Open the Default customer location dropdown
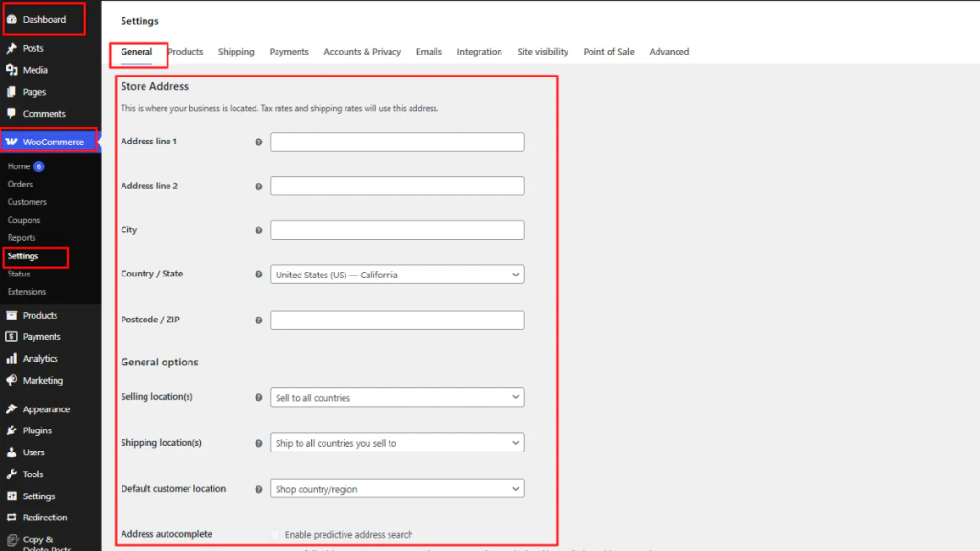The height and width of the screenshot is (551, 980). point(397,489)
